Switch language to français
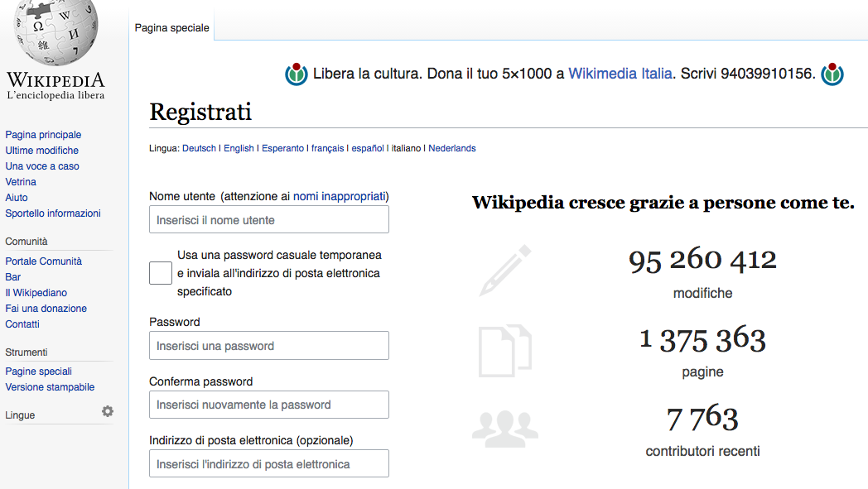This screenshot has height=489, width=868. click(327, 148)
